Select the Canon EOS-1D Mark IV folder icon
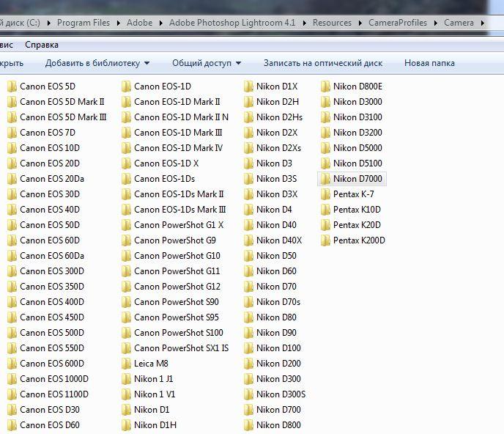Viewport: 504px width, 434px height. 126,148
